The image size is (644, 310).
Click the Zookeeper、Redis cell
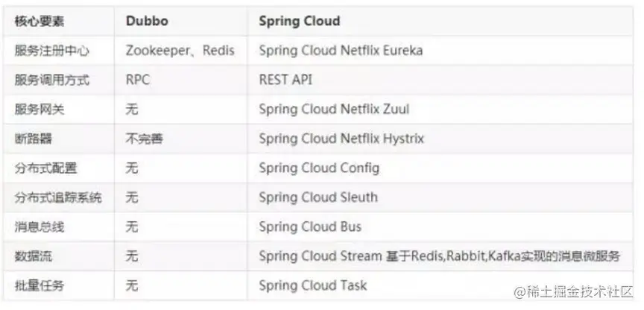(x=180, y=51)
